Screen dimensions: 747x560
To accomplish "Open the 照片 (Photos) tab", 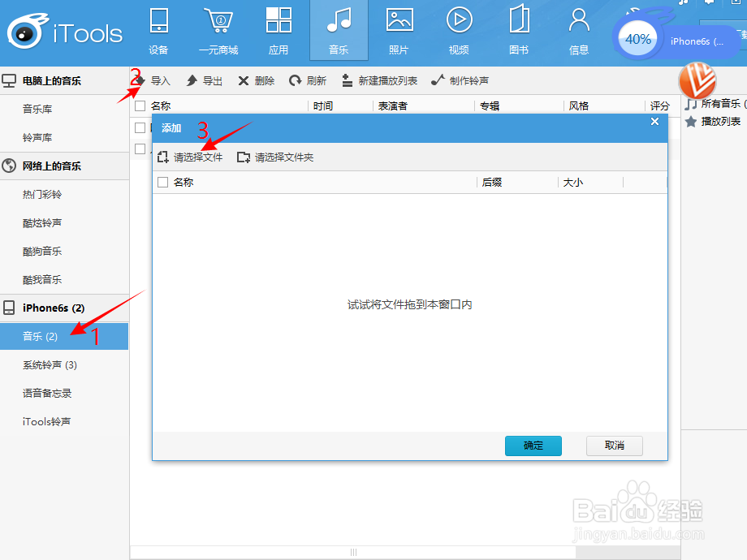I will (399, 31).
